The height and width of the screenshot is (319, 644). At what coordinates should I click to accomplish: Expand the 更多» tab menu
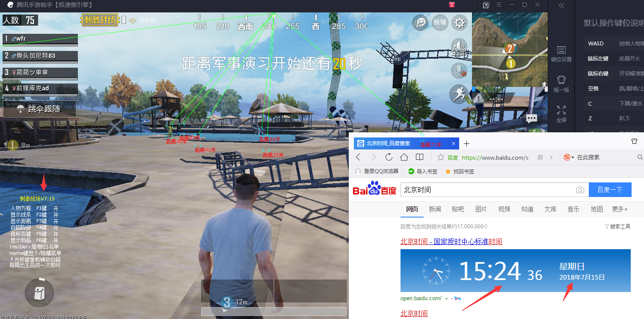pyautogui.click(x=620, y=209)
